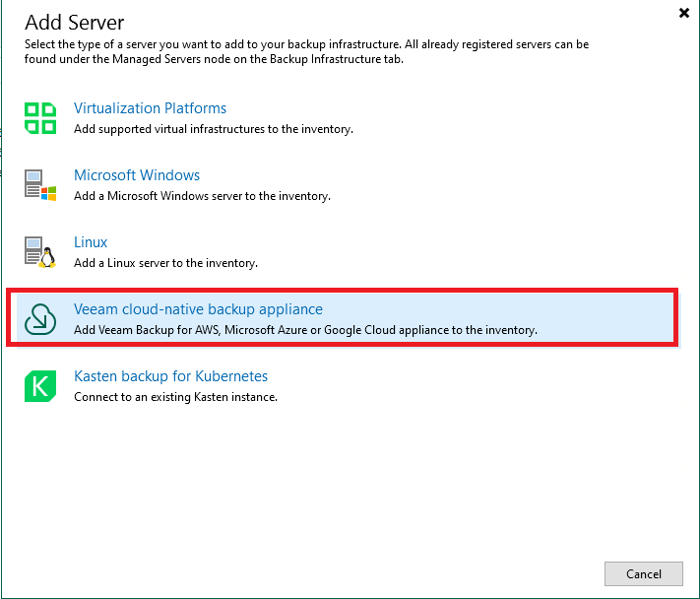
Task: Open the Virtualization Platforms link
Action: point(150,108)
